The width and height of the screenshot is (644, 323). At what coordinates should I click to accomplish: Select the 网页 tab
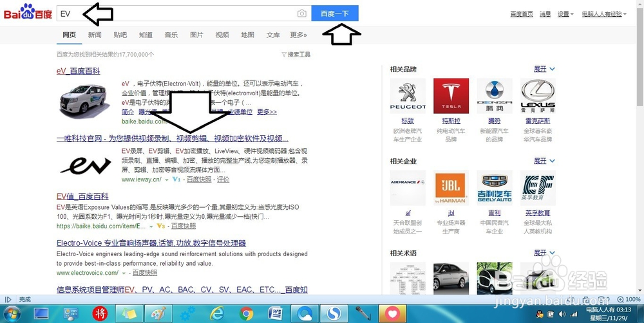69,35
